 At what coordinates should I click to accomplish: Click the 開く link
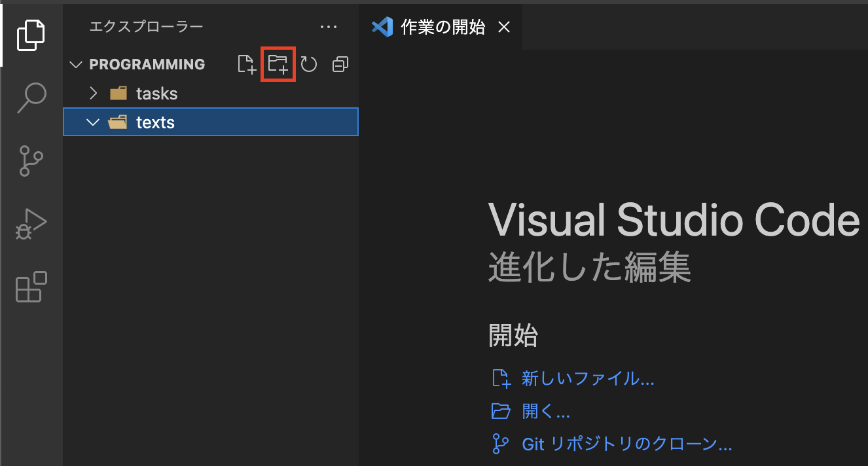(546, 411)
